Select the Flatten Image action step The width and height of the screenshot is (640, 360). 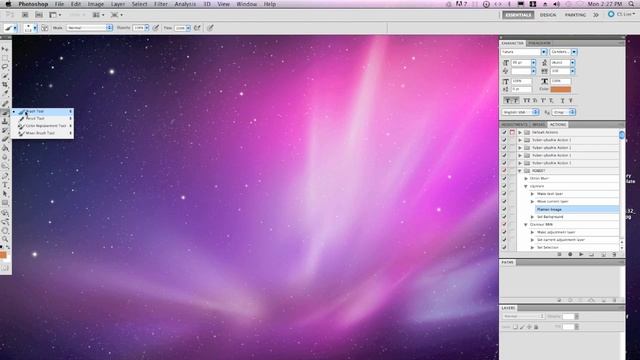577,209
